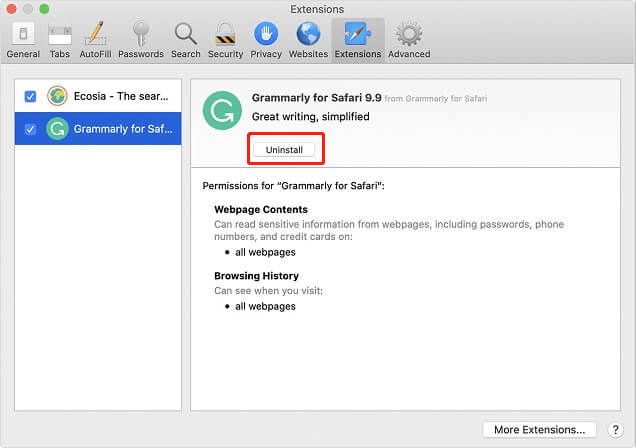Click the Permissions for Grammarly heading
The image size is (636, 448).
point(293,186)
